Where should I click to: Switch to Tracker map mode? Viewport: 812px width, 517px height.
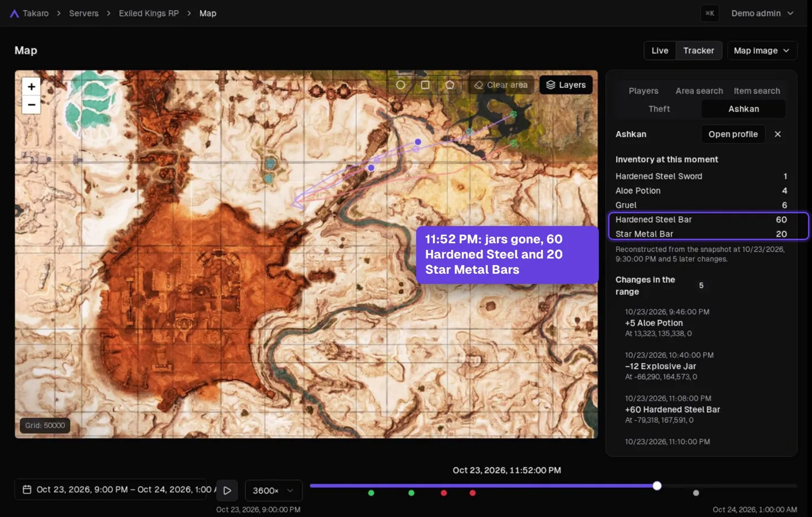tap(699, 50)
